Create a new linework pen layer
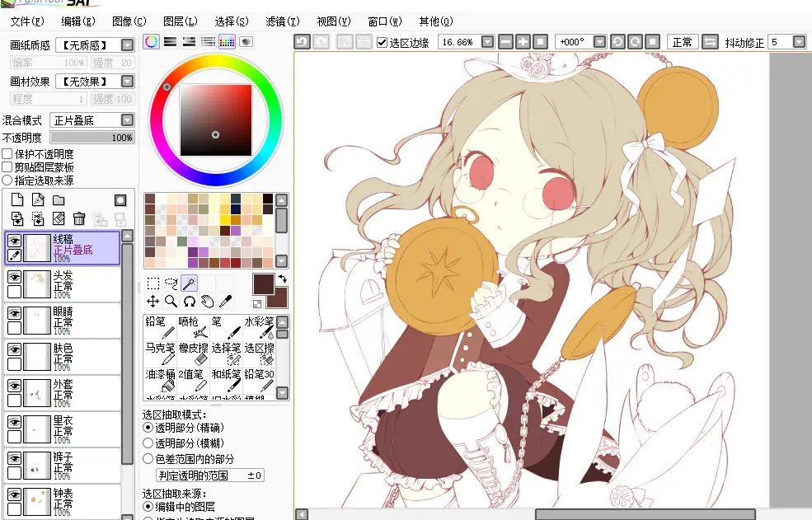The image size is (812, 520). tap(38, 200)
